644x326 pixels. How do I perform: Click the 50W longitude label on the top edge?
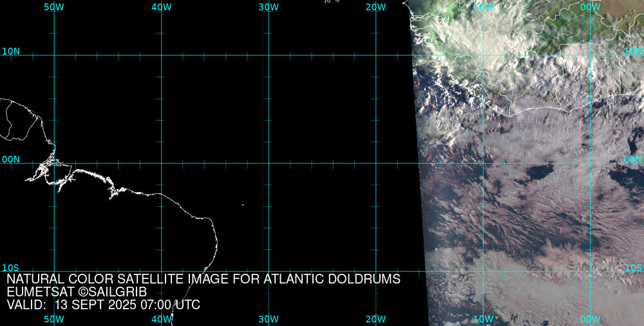click(54, 7)
